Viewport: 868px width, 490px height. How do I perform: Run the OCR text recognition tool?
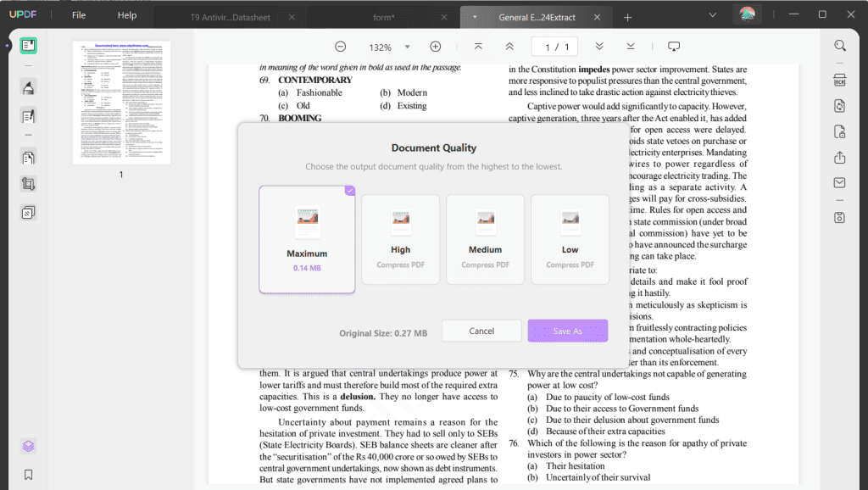pyautogui.click(x=840, y=81)
